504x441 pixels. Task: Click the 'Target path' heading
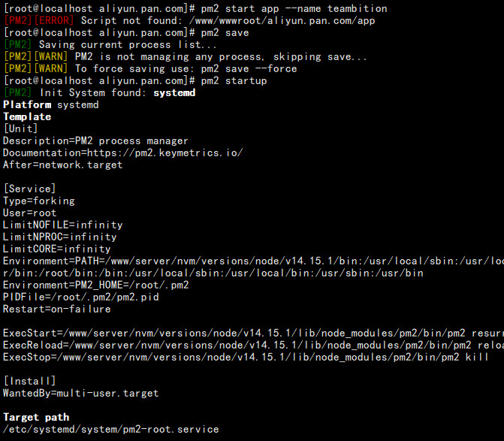tap(36, 417)
